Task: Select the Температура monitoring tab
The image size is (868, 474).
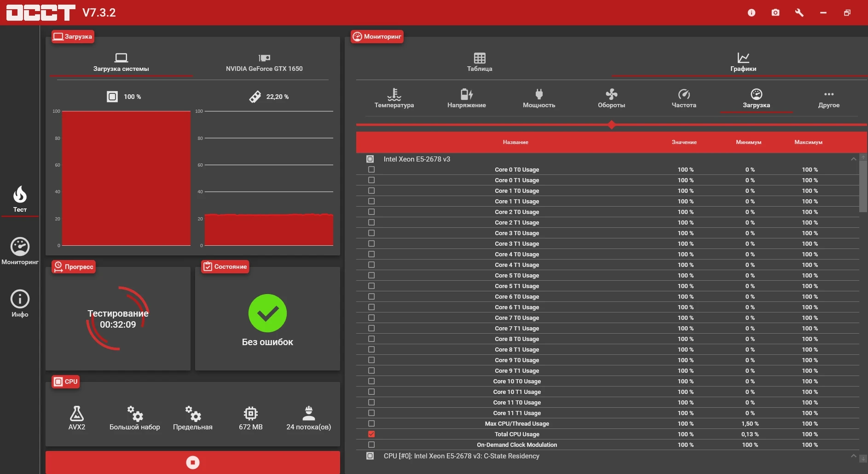Action: (394, 98)
